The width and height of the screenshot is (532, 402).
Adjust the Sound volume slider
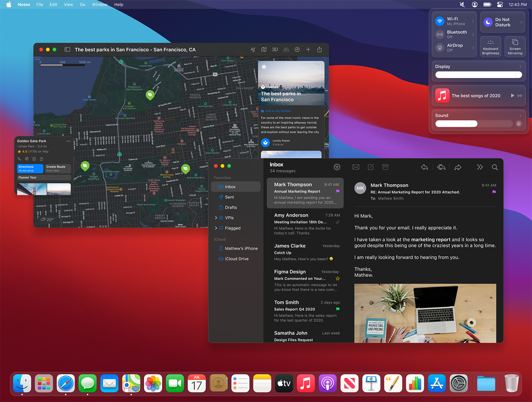pos(474,123)
